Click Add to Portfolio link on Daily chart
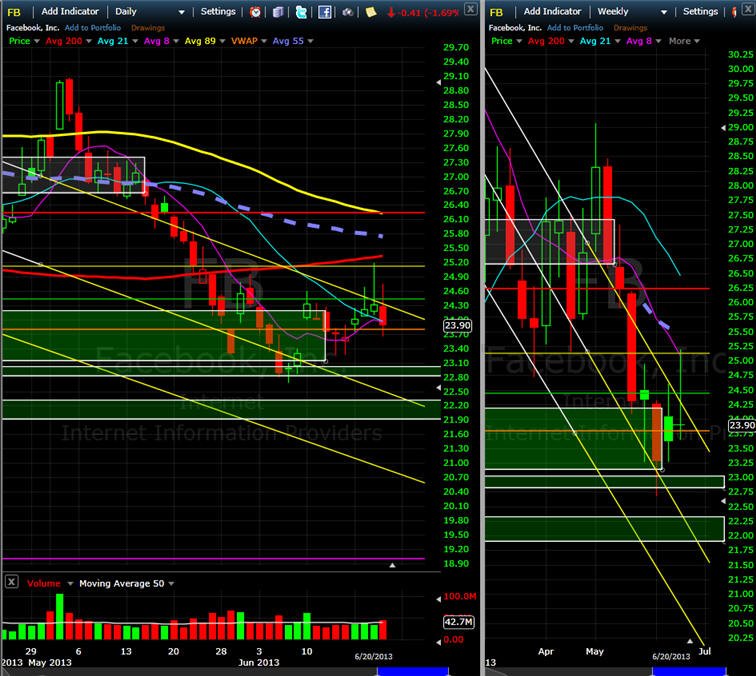The height and width of the screenshot is (676, 756). click(x=93, y=28)
